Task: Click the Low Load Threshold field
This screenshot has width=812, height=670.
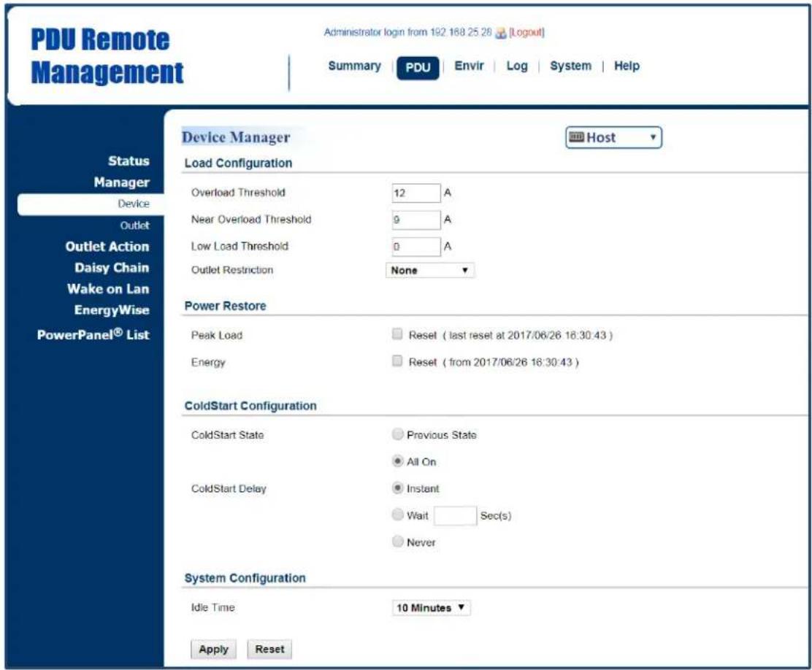Action: 415,247
